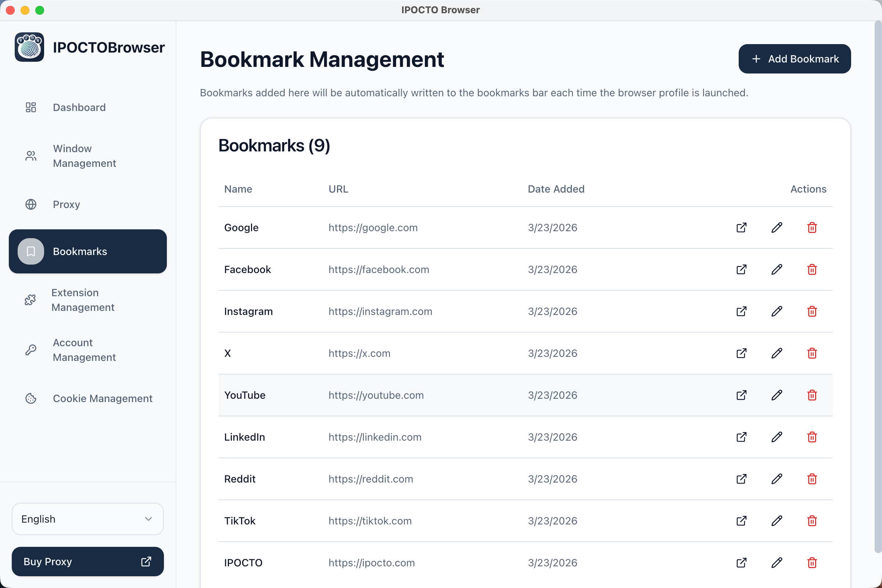Open the LinkedIn bookmark link icon
This screenshot has width=882, height=588.
(741, 437)
